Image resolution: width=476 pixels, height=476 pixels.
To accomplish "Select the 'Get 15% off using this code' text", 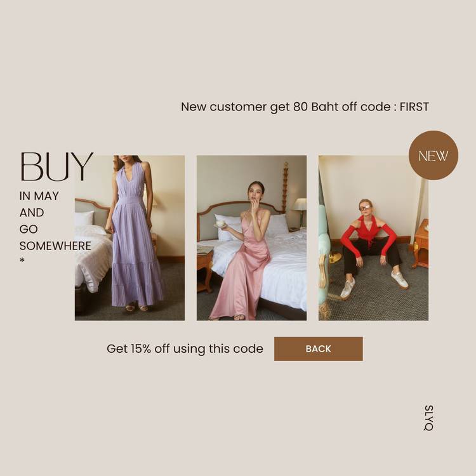I will click(185, 349).
